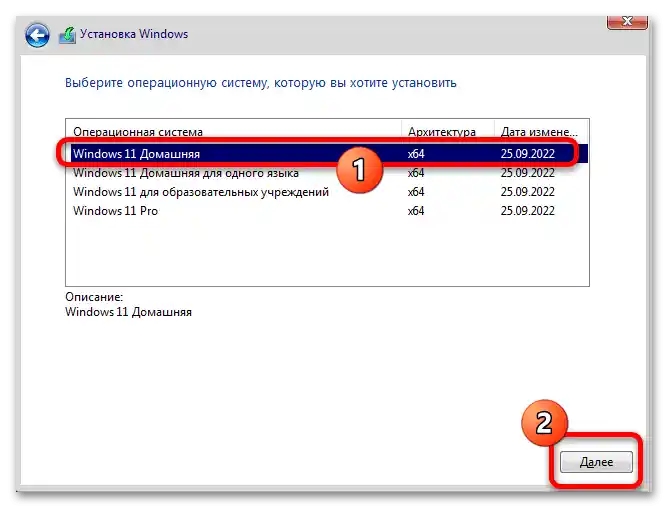
Task: Click the Операционная система column header
Action: tap(234, 132)
